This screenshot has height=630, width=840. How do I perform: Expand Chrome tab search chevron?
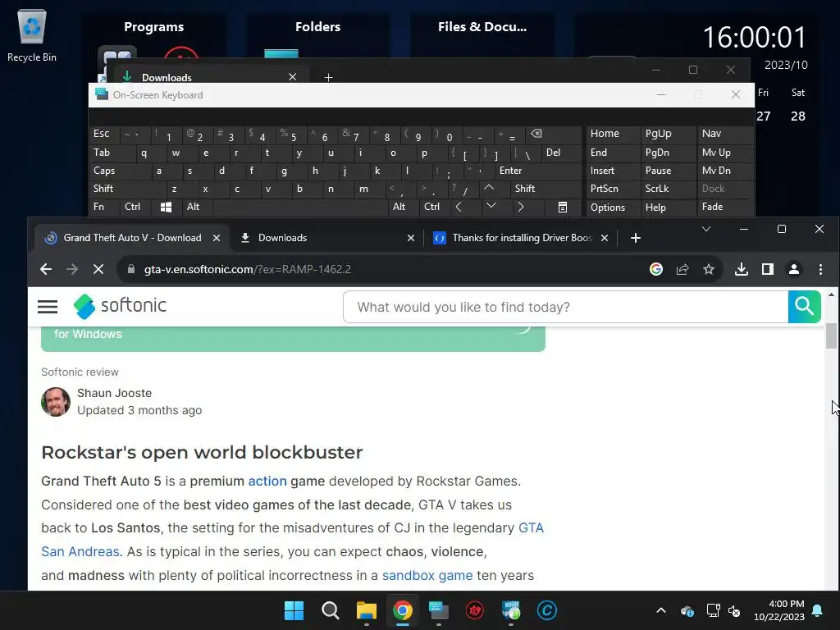[x=706, y=229]
